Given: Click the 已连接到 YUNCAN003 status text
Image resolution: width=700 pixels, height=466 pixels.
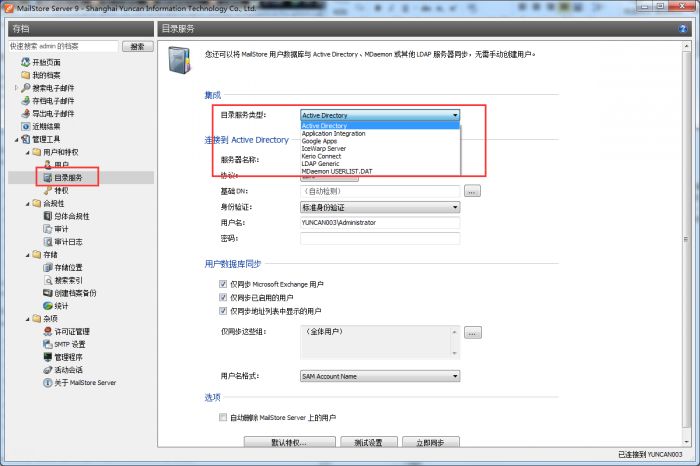Looking at the screenshot, I should click(x=650, y=454).
